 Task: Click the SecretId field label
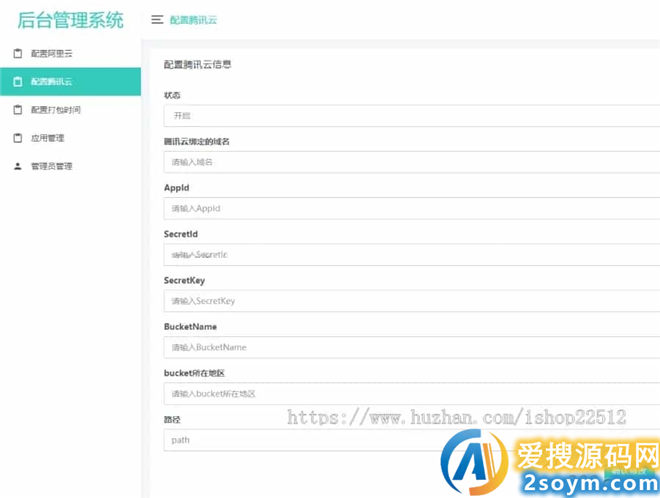tap(181, 234)
